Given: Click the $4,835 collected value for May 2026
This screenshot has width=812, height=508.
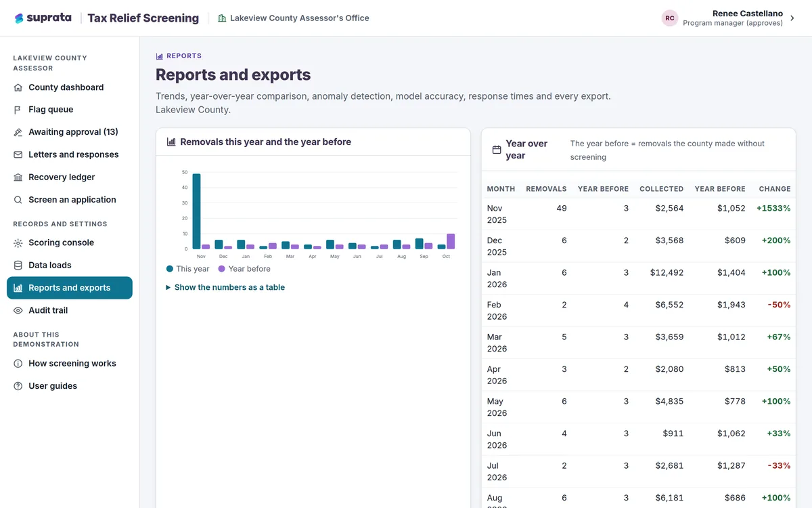Looking at the screenshot, I should (669, 401).
